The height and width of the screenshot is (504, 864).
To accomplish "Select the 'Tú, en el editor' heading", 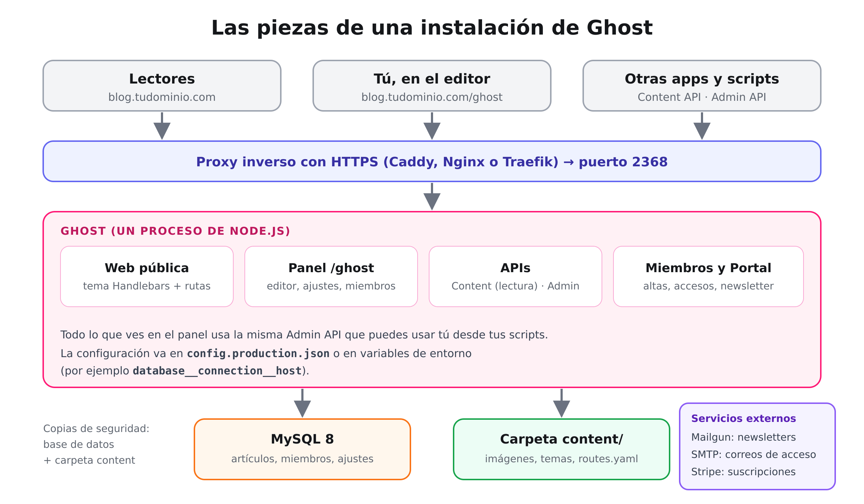I will click(432, 79).
